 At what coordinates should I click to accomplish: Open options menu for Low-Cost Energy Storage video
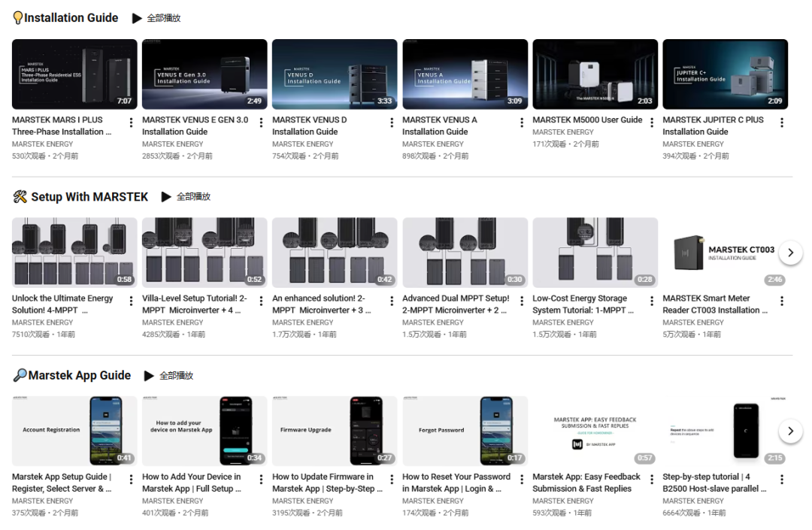[651, 301]
